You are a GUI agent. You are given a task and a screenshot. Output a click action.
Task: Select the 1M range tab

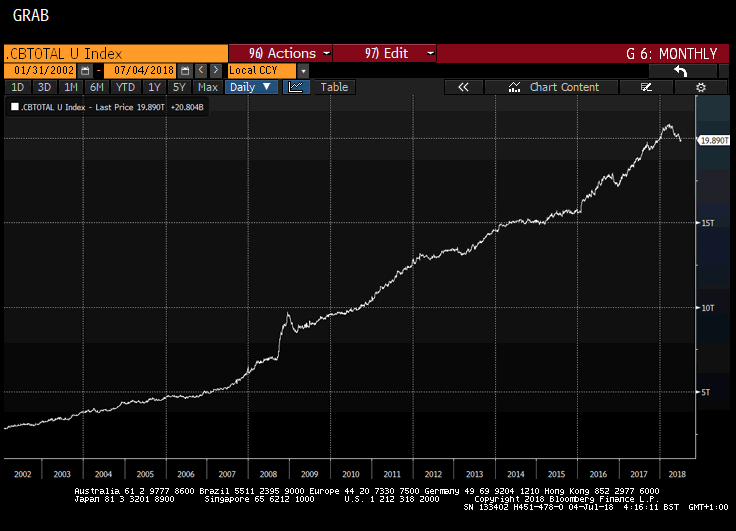[71, 87]
